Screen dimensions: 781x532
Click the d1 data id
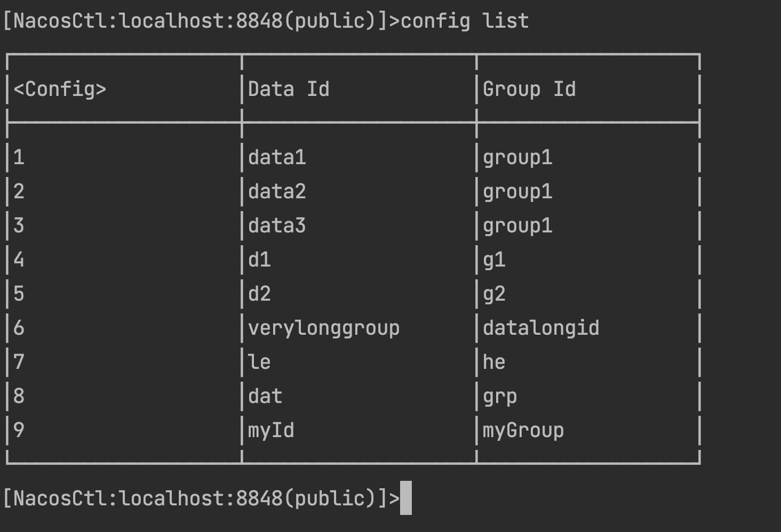[259, 260]
